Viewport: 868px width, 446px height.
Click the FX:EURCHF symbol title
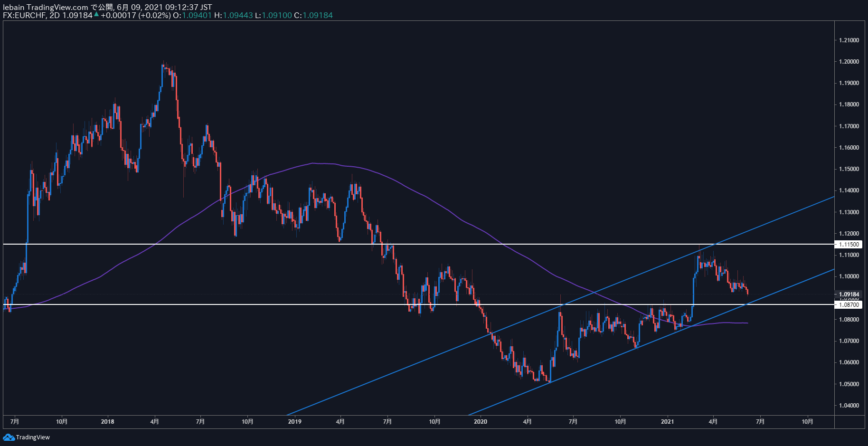pos(25,15)
